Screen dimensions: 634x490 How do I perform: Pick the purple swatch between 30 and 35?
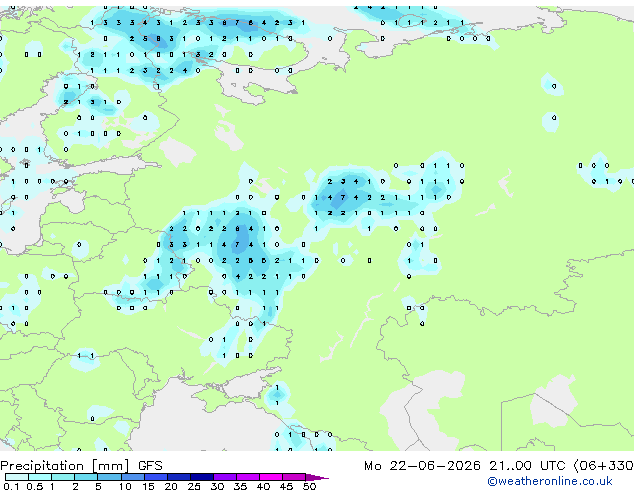[225, 477]
